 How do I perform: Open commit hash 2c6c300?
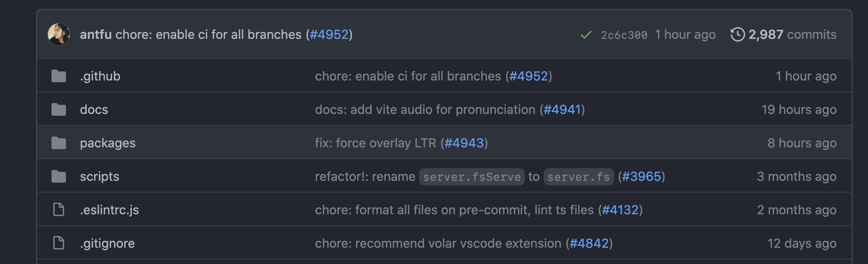[x=624, y=35]
